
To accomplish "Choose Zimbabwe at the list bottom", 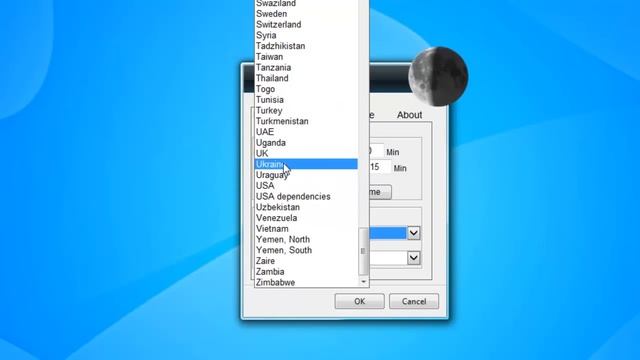I will (306, 282).
